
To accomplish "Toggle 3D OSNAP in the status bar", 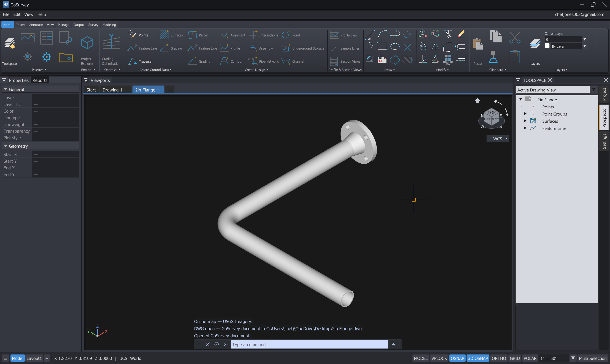I will point(478,358).
